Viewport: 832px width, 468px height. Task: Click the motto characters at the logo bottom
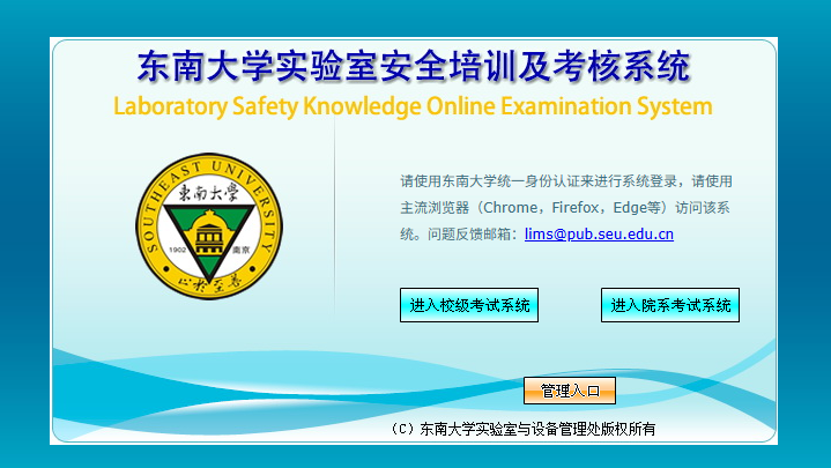click(209, 283)
